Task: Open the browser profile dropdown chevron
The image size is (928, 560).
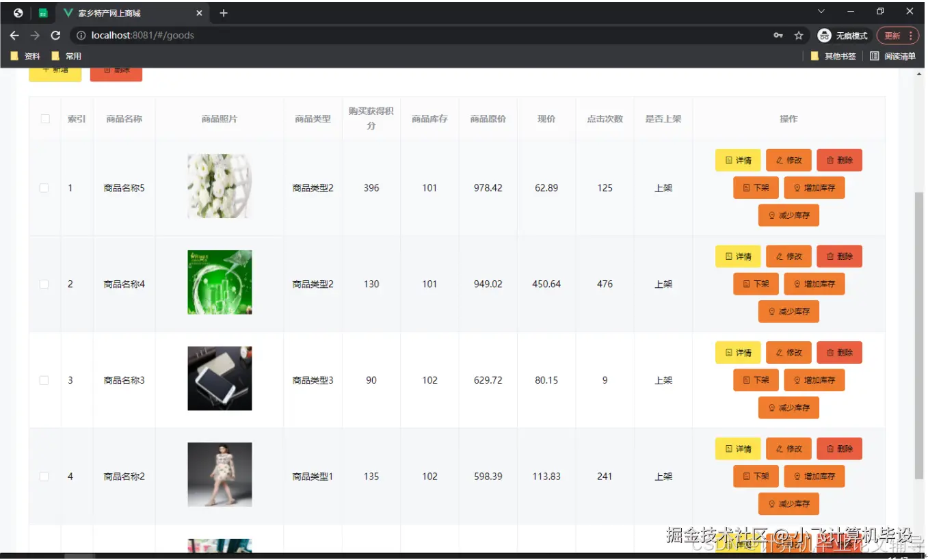Action: pyautogui.click(x=820, y=12)
